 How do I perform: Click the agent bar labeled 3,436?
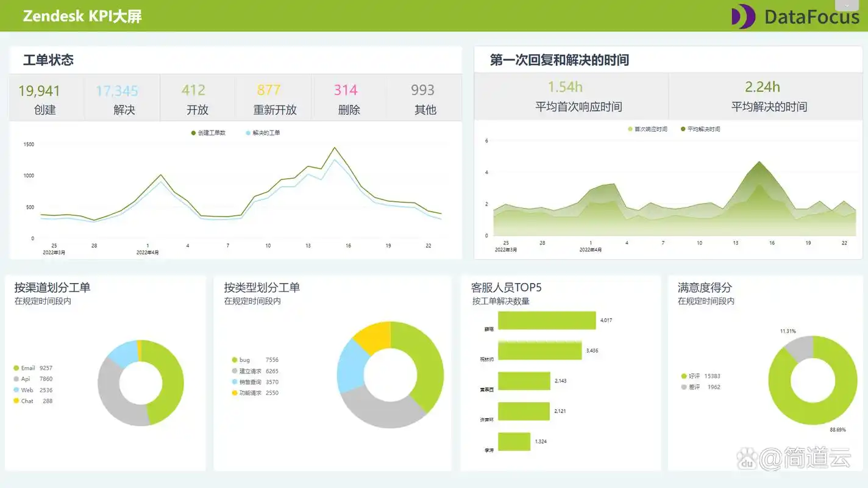tap(540, 351)
